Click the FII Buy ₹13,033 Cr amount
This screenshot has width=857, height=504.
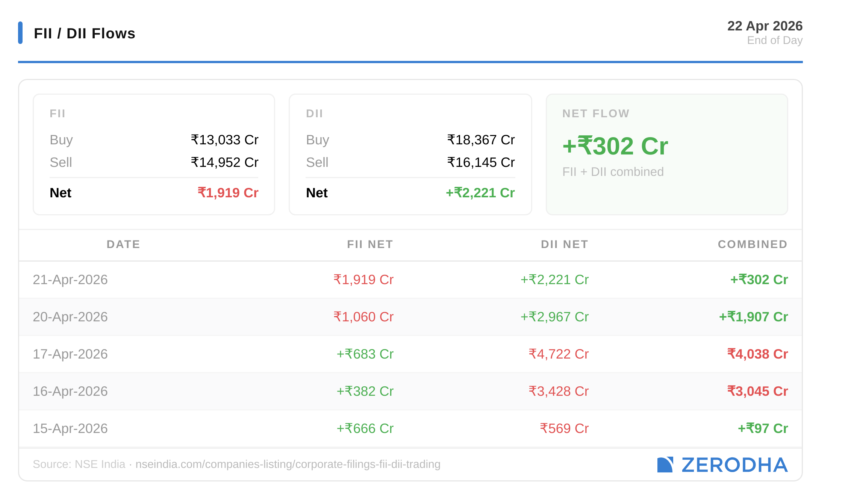click(x=224, y=140)
